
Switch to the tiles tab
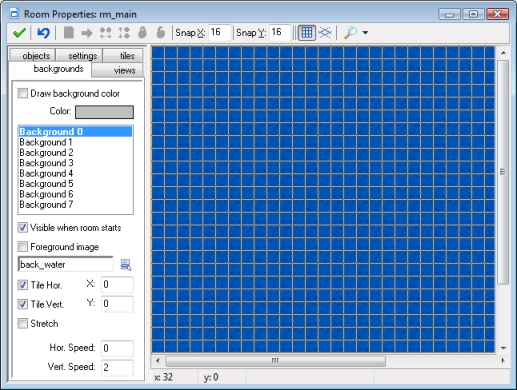[x=123, y=55]
